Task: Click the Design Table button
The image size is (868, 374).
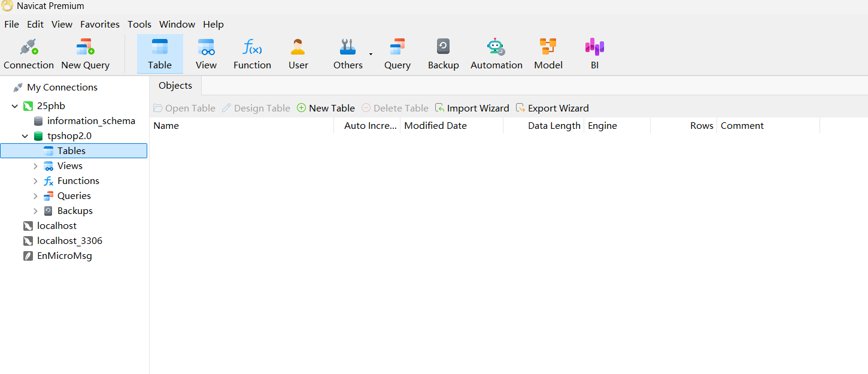Action: 256,108
